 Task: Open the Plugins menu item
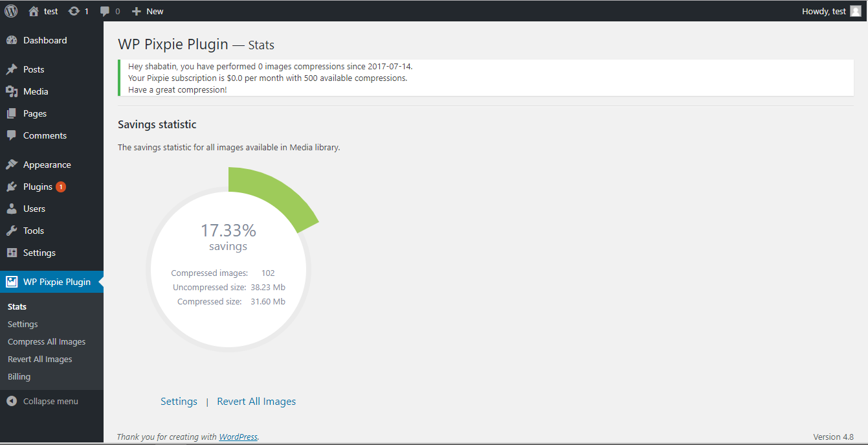pyautogui.click(x=38, y=187)
